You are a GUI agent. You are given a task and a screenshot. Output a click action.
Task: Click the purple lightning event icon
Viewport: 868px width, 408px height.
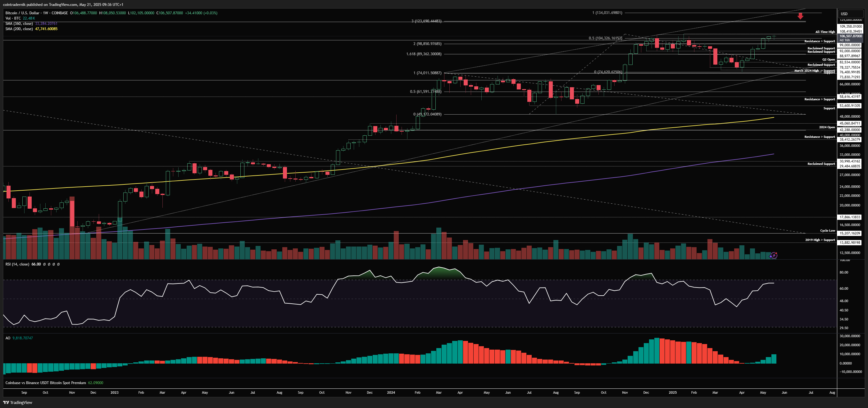pyautogui.click(x=774, y=255)
